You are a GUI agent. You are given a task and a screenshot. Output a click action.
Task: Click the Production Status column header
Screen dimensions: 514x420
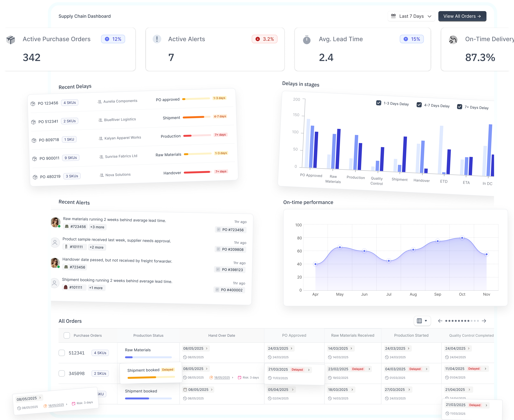[x=148, y=335]
